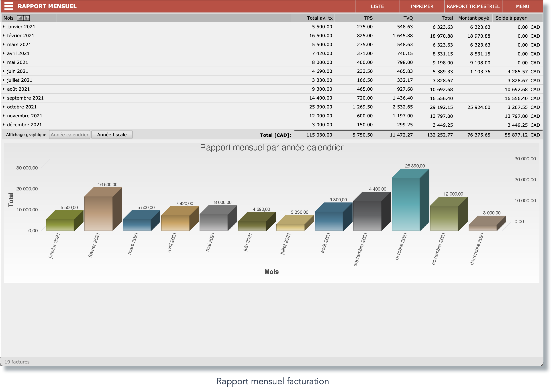The image size is (551, 392).
Task: Switch chart to Année fiscale
Action: pyautogui.click(x=112, y=135)
